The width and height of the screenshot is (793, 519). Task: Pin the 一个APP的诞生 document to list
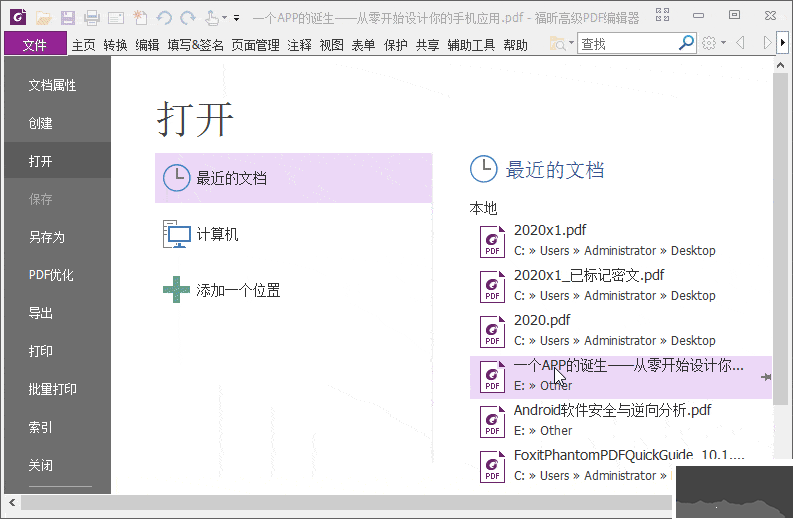pos(766,377)
